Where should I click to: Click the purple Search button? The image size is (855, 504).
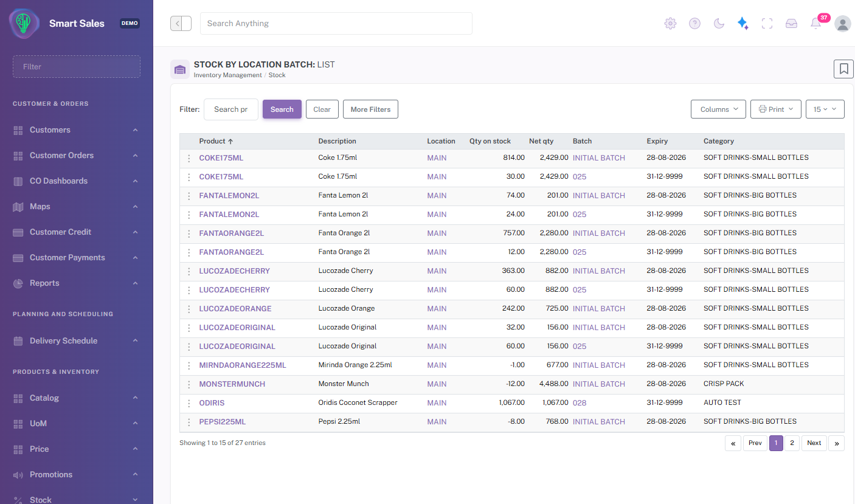tap(282, 109)
